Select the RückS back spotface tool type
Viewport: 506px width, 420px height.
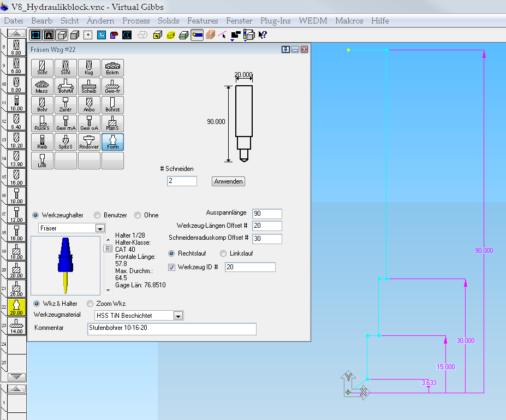click(x=42, y=123)
